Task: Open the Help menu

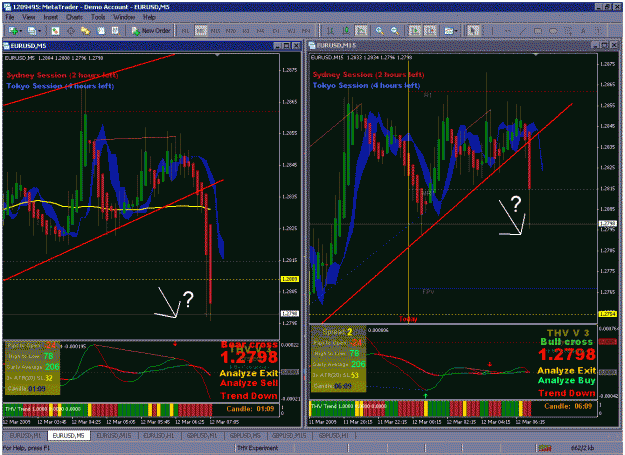Action: point(149,17)
